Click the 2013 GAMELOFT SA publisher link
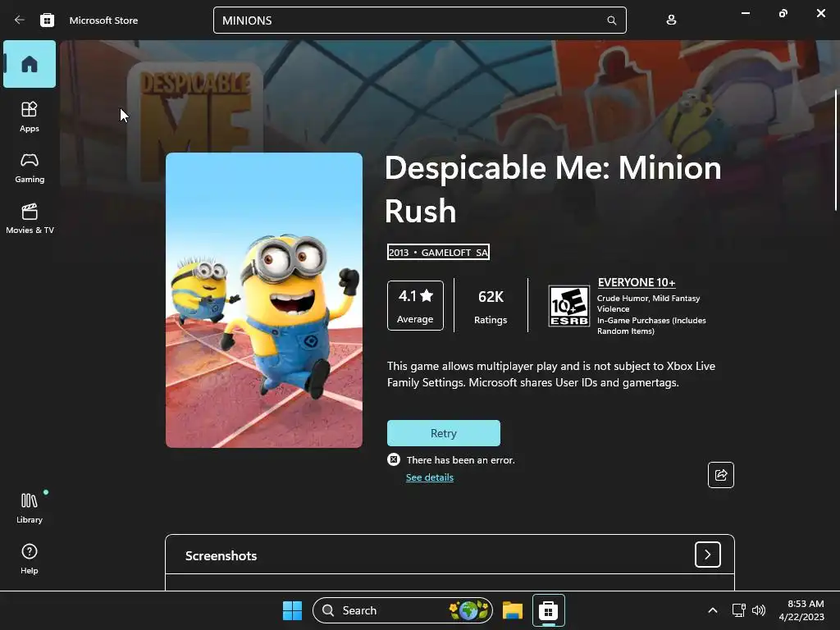 438,253
